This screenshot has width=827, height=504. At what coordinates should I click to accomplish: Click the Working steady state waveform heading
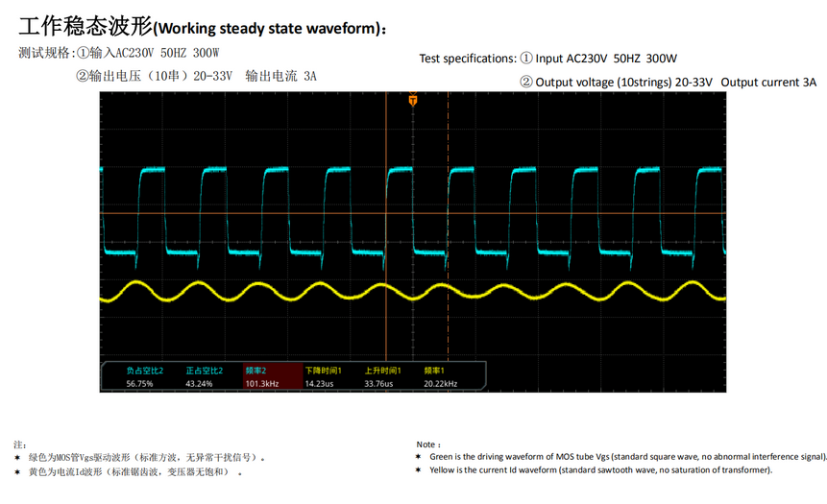202,28
